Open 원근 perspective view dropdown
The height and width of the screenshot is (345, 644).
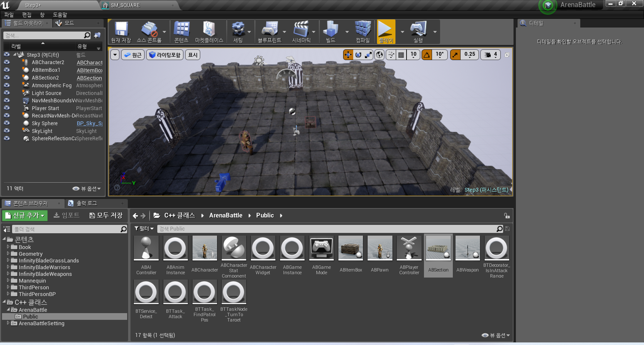[x=132, y=55]
